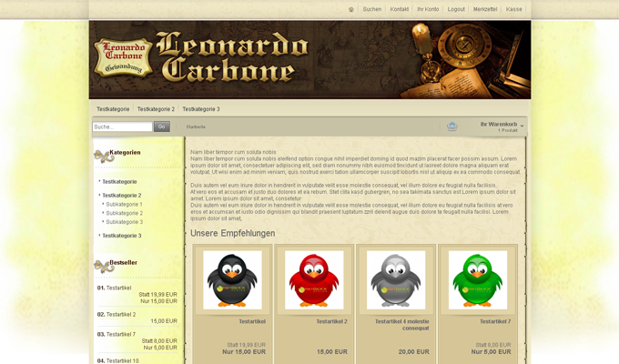The height and width of the screenshot is (364, 619).
Task: Open Subkategorie 3 in sidebar
Action: click(125, 222)
